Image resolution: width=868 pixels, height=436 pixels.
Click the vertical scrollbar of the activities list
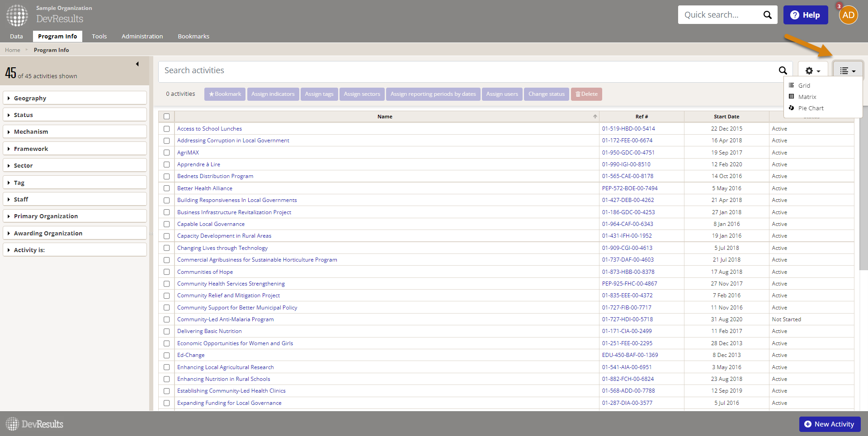(x=863, y=188)
